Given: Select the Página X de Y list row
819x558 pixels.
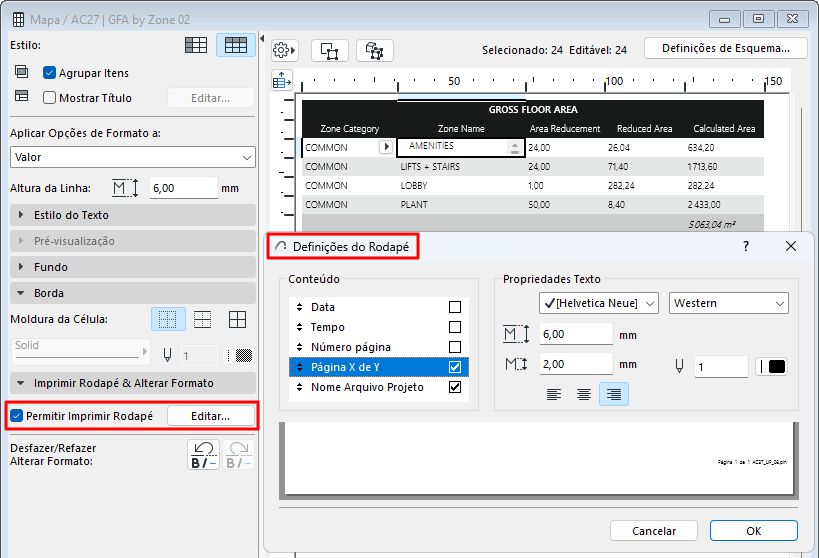Looking at the screenshot, I should pyautogui.click(x=379, y=367).
